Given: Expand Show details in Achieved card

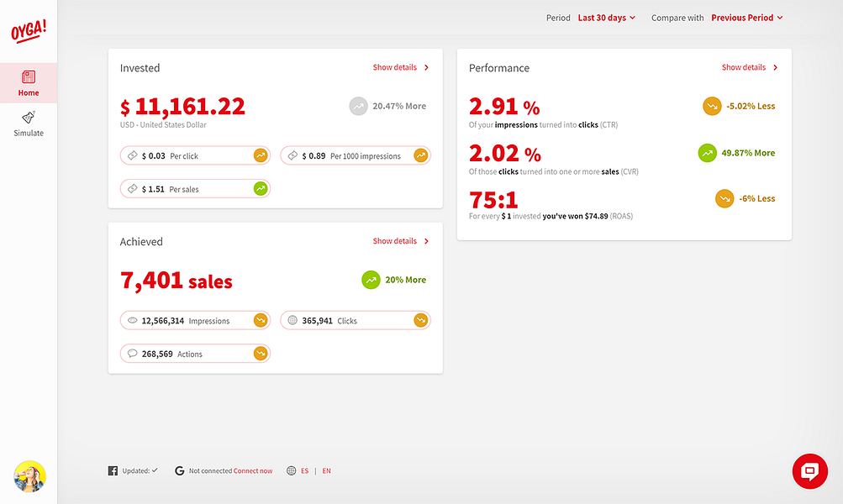Looking at the screenshot, I should coord(401,241).
